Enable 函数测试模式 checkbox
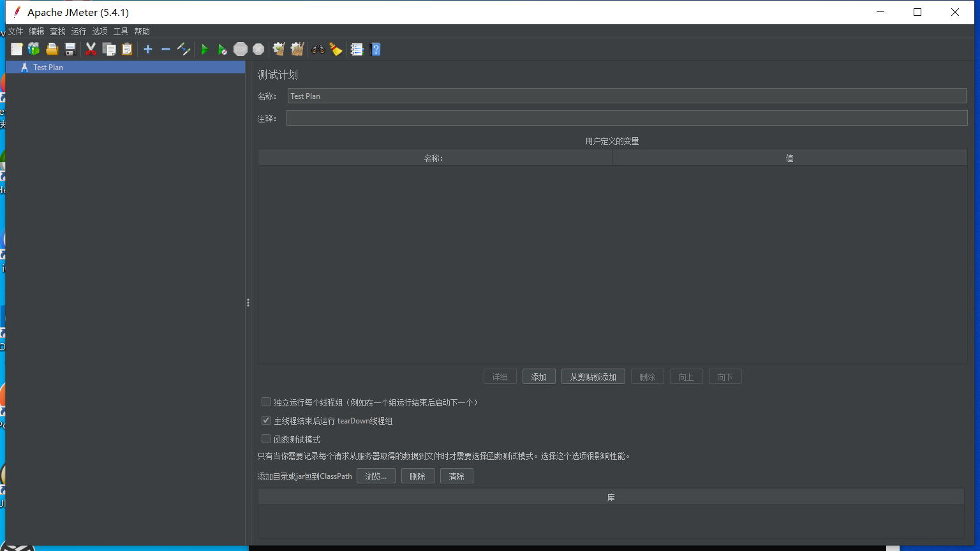 click(x=266, y=439)
